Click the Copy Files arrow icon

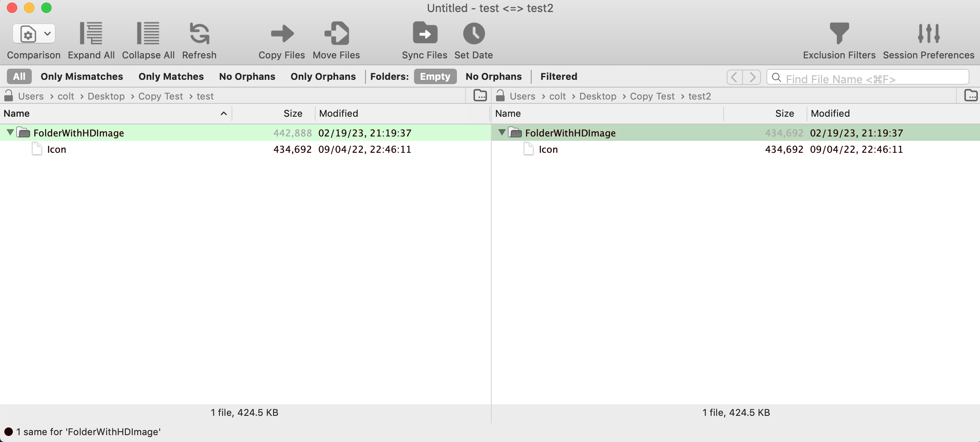coord(282,34)
